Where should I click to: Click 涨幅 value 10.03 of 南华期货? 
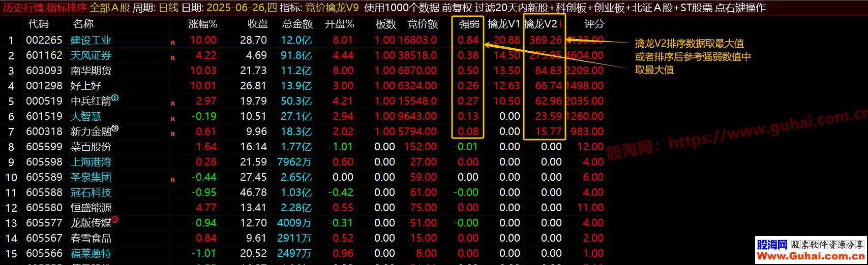coord(203,71)
